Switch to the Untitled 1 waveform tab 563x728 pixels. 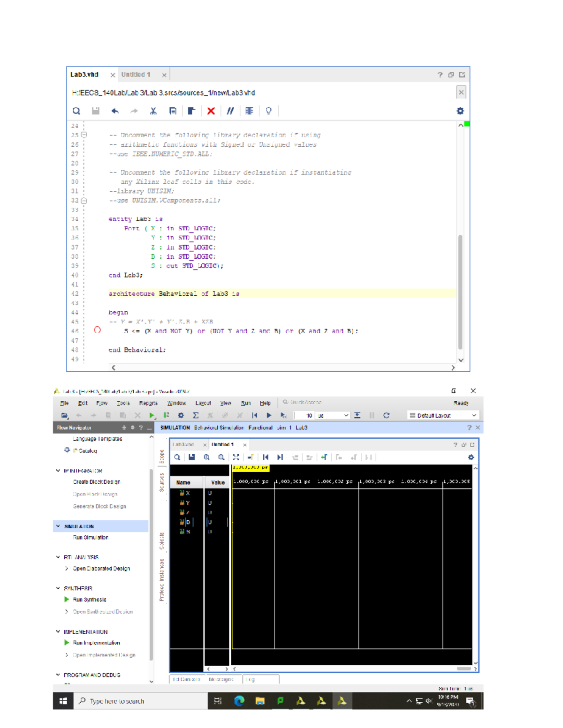pyautogui.click(x=224, y=444)
